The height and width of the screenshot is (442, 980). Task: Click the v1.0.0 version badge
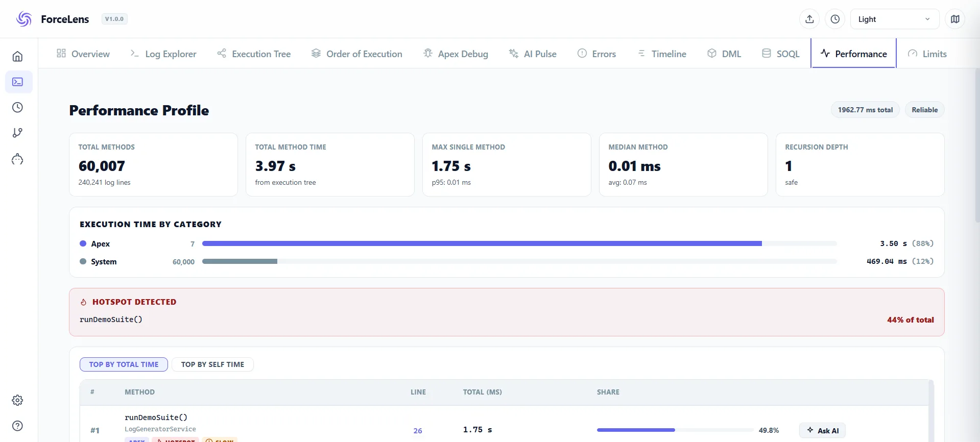coord(114,19)
